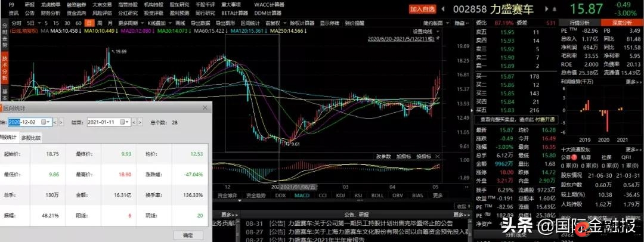Confirm dialog with 确定 button
The width and height of the screenshot is (644, 242).
point(188,235)
